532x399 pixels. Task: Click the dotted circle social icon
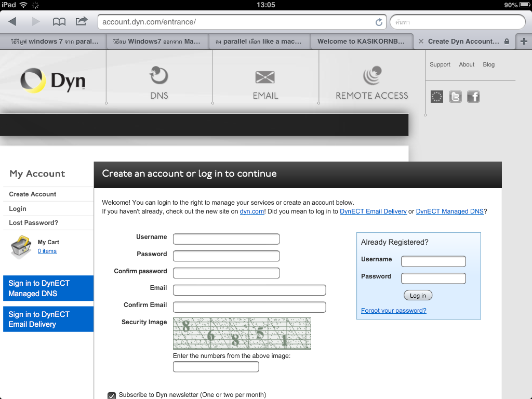[436, 97]
